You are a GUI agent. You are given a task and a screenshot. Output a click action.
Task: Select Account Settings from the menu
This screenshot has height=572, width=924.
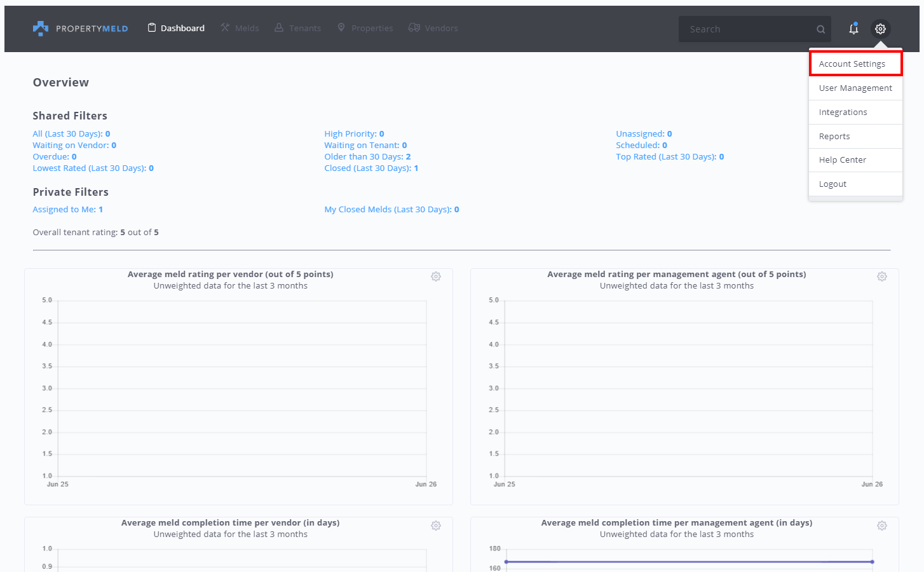tap(852, 64)
